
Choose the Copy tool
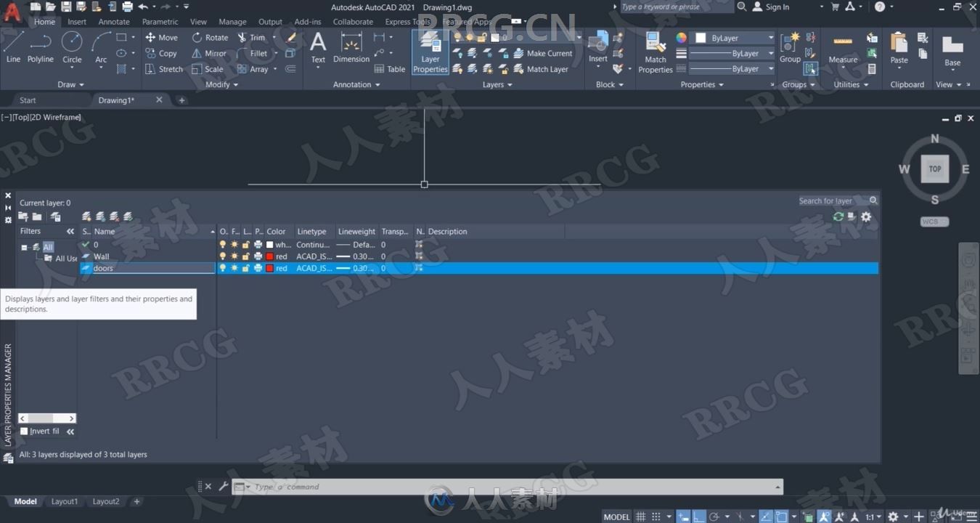coord(161,54)
